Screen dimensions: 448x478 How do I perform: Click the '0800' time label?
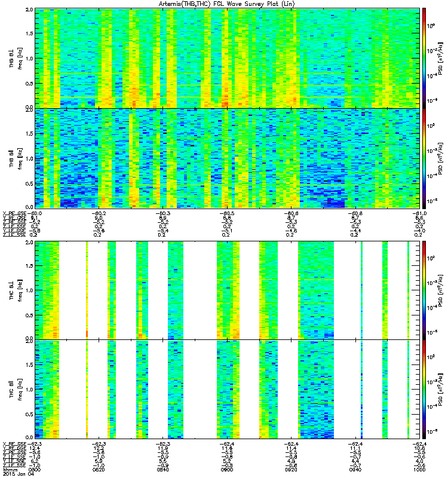pos(33,470)
